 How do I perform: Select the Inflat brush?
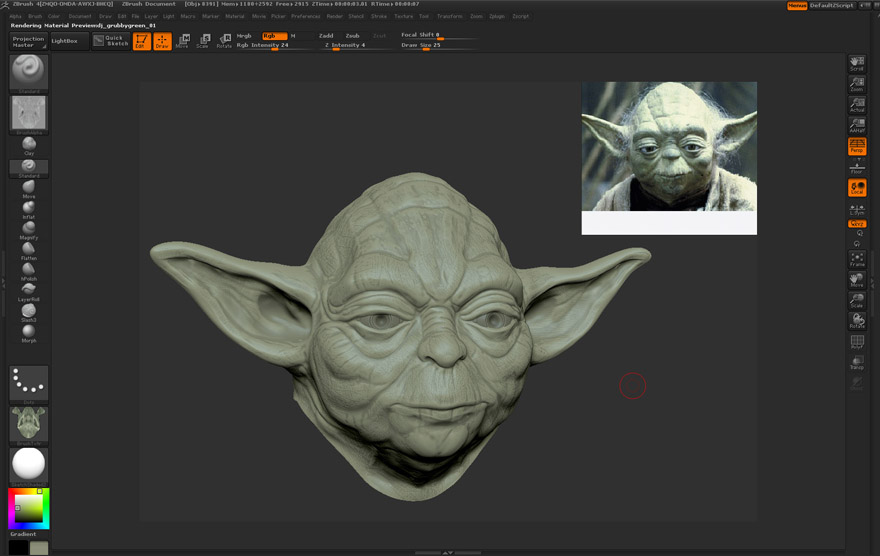coord(29,209)
